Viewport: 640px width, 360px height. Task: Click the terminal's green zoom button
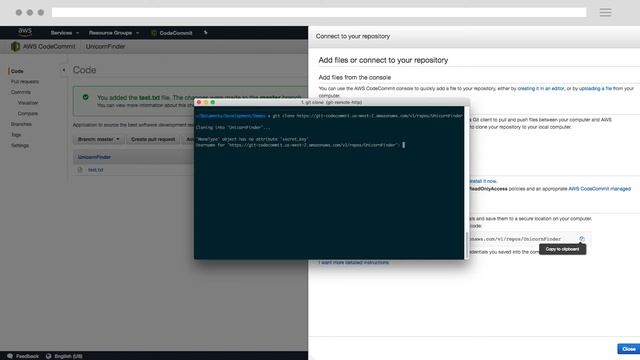213,102
